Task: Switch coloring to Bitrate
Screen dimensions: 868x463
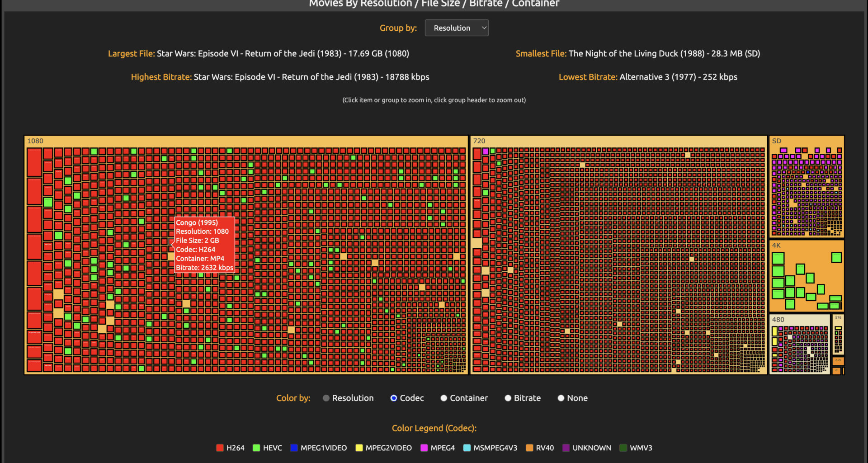Action: point(508,398)
